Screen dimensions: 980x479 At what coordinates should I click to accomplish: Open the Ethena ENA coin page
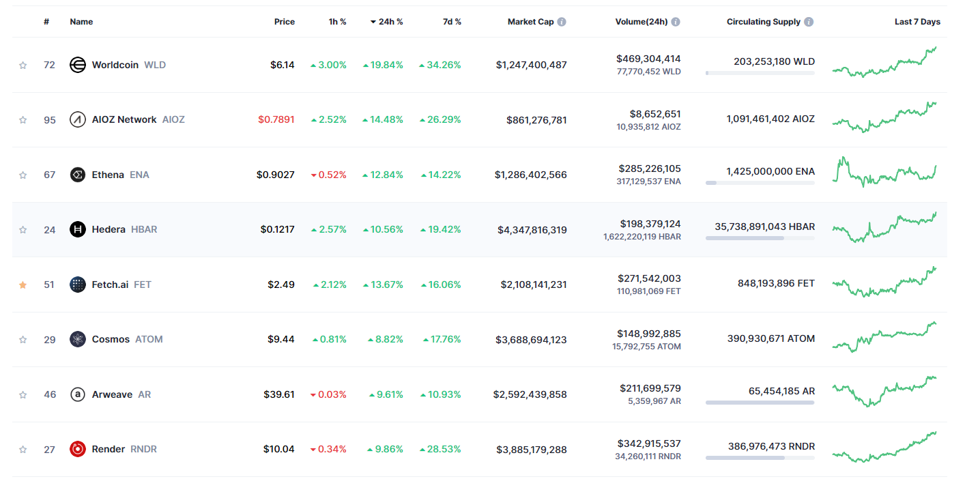click(x=109, y=175)
